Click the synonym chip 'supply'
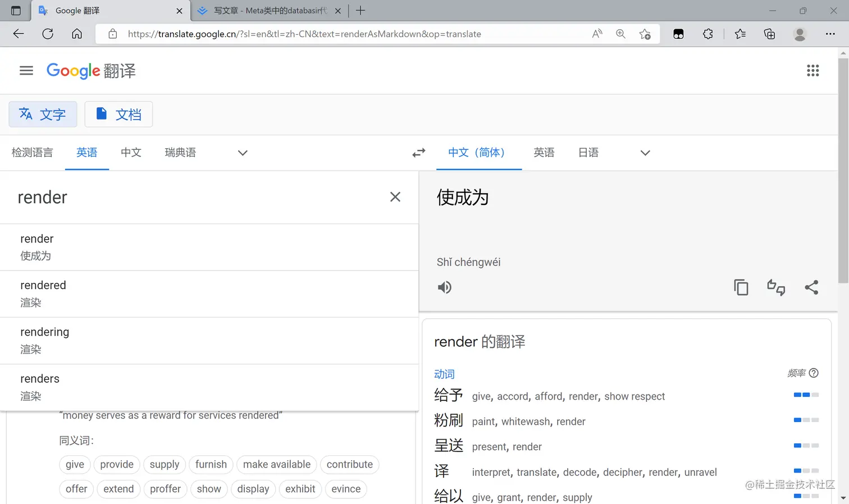Image resolution: width=849 pixels, height=504 pixels. tap(165, 465)
